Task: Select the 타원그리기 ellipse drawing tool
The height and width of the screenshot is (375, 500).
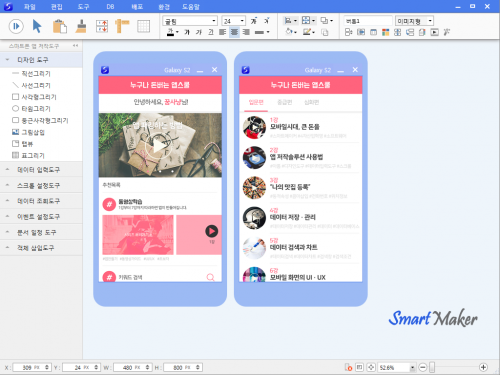Action: [31, 109]
